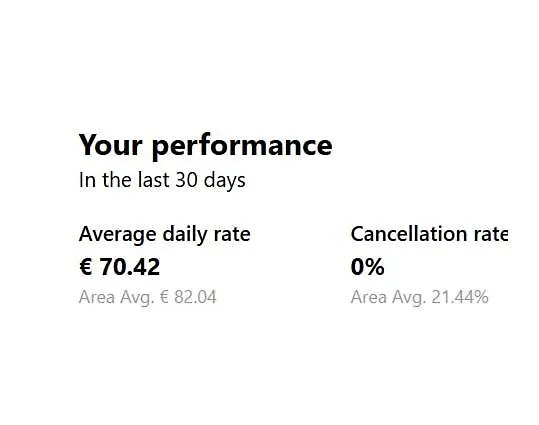Click "Area Avg. € 82.04" comparison text
Screen dimensions: 539x425
[147, 297]
